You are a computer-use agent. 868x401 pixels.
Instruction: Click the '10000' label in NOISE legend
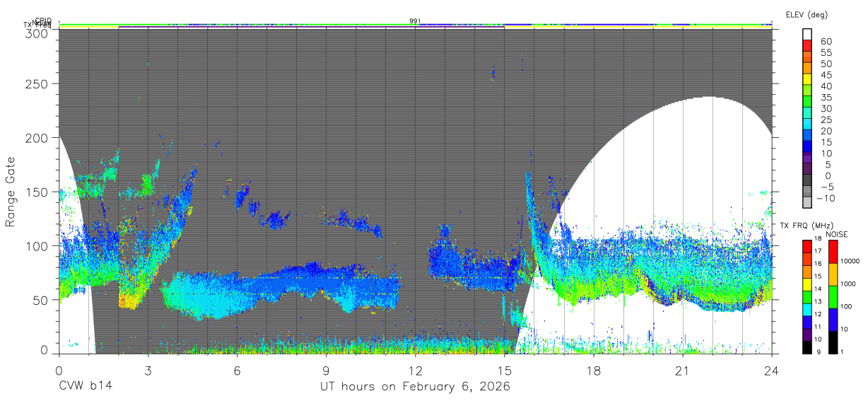pyautogui.click(x=851, y=261)
